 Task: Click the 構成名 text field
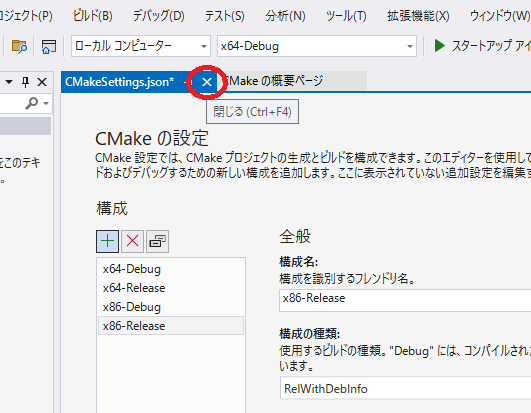[405, 300]
